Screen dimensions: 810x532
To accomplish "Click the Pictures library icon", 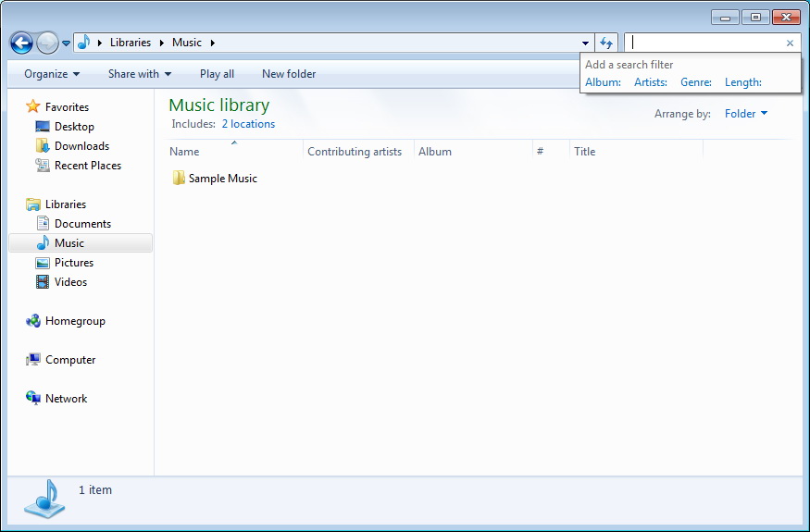I will (x=43, y=263).
